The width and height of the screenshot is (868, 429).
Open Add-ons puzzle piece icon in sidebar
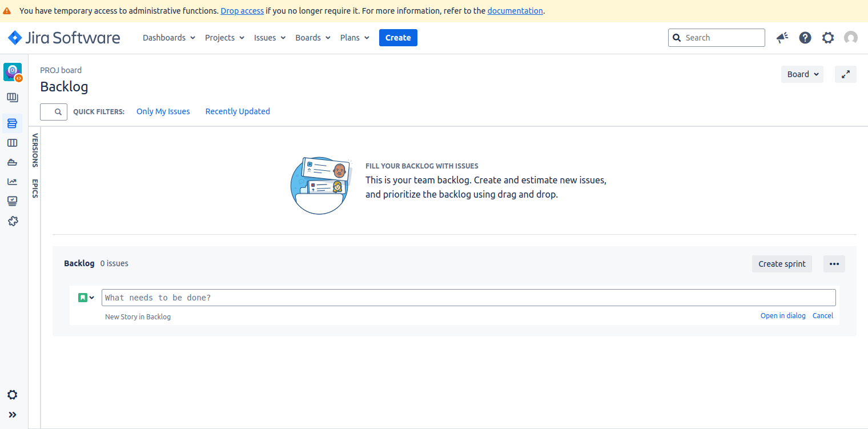(x=13, y=221)
